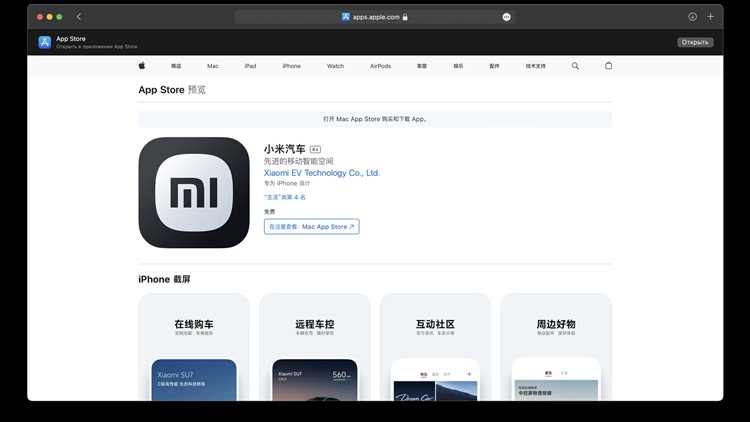Click the category ranking link

coord(285,197)
